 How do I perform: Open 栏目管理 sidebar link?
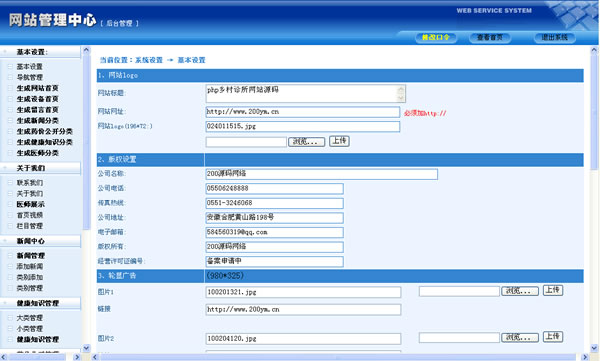(x=29, y=226)
